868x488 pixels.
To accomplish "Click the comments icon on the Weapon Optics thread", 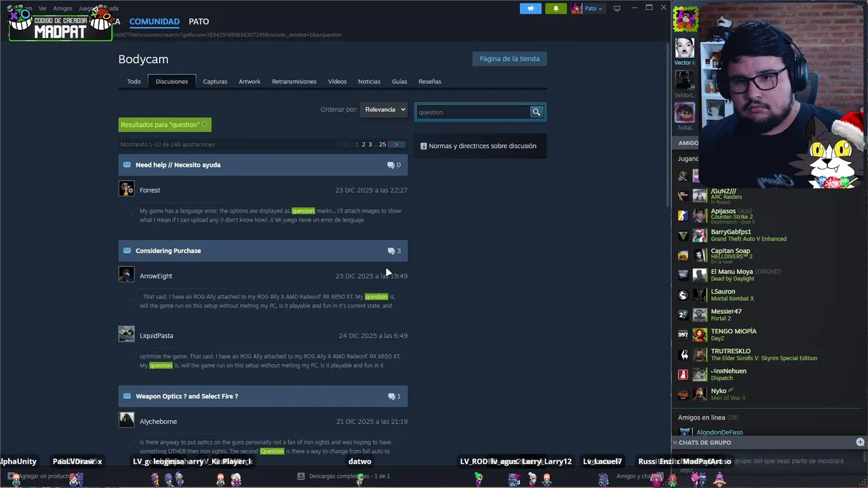I will click(x=391, y=396).
